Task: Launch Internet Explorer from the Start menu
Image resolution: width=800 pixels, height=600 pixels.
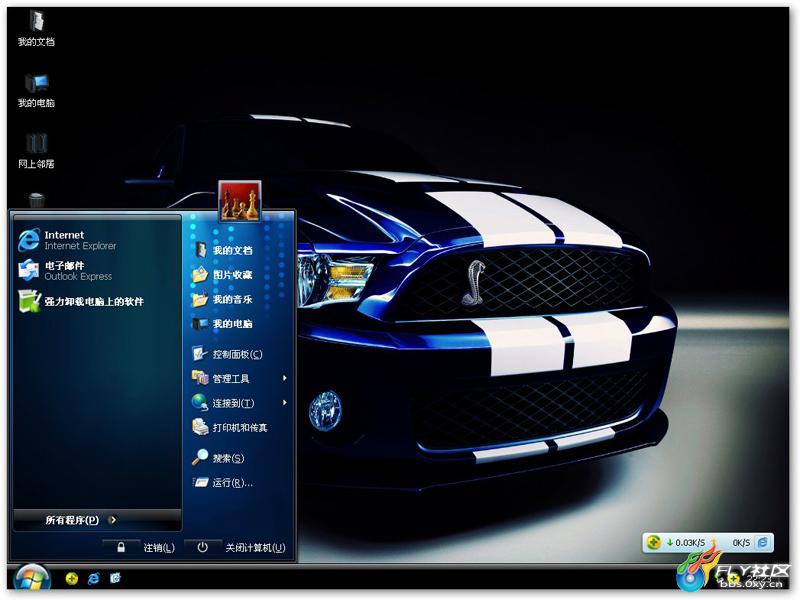Action: [67, 240]
